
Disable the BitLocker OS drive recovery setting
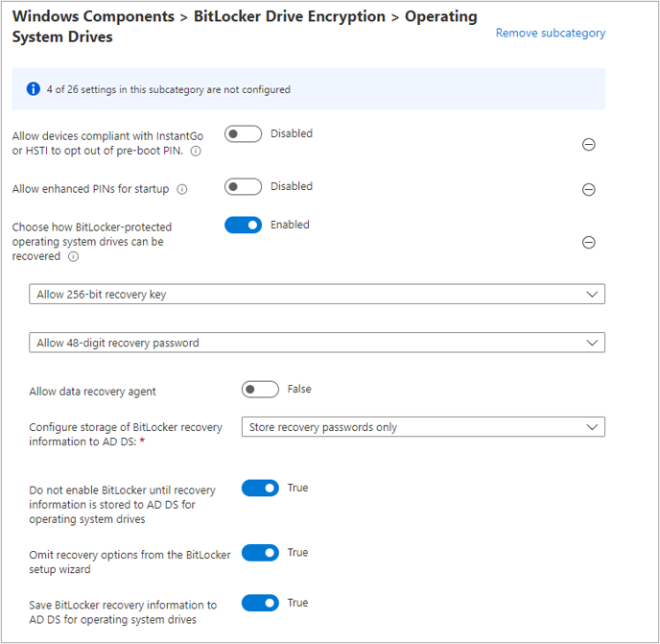pos(243,225)
